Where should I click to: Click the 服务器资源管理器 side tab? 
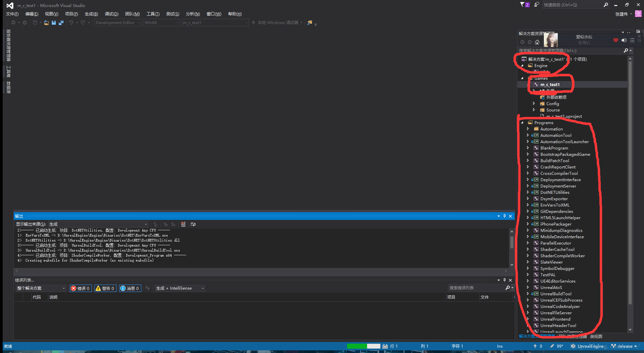click(8, 45)
